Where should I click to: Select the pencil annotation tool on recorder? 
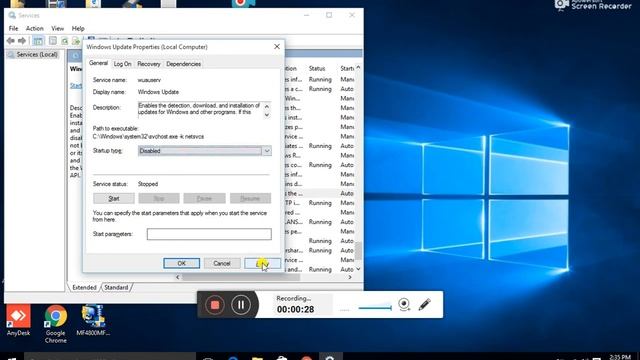pyautogui.click(x=424, y=304)
